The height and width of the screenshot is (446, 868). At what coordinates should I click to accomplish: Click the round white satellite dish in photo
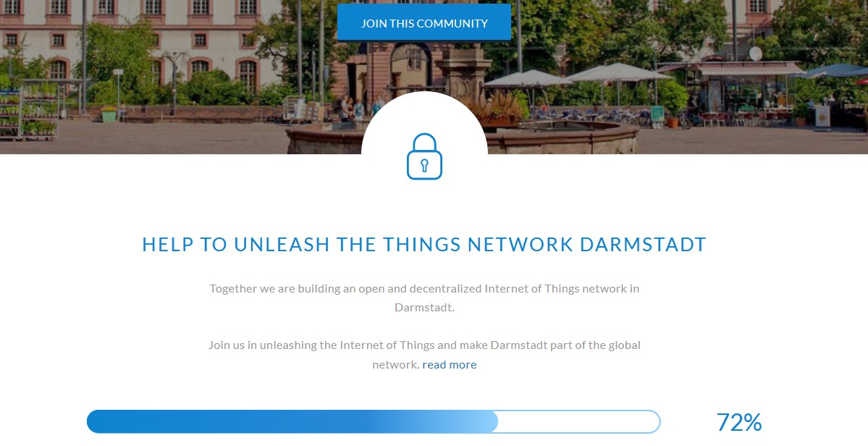click(x=755, y=54)
